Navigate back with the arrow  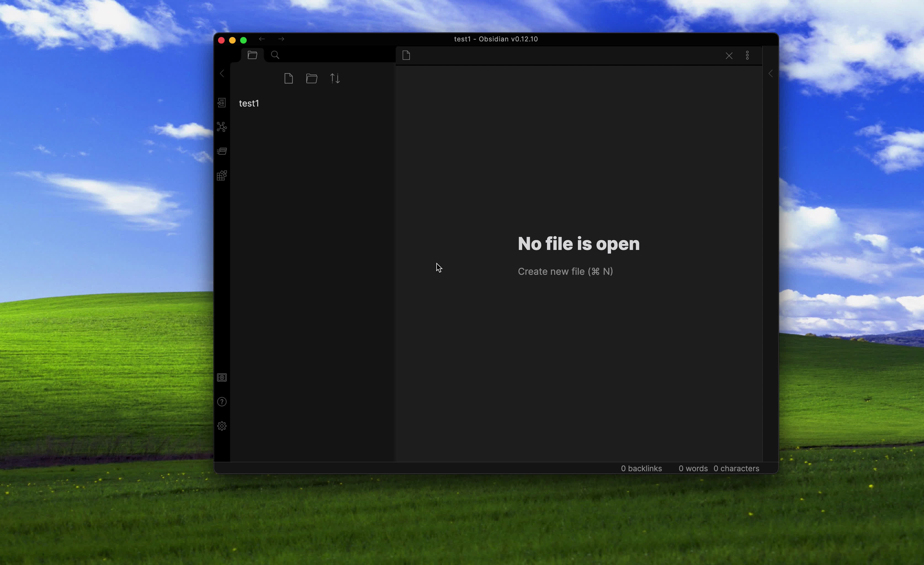(262, 39)
